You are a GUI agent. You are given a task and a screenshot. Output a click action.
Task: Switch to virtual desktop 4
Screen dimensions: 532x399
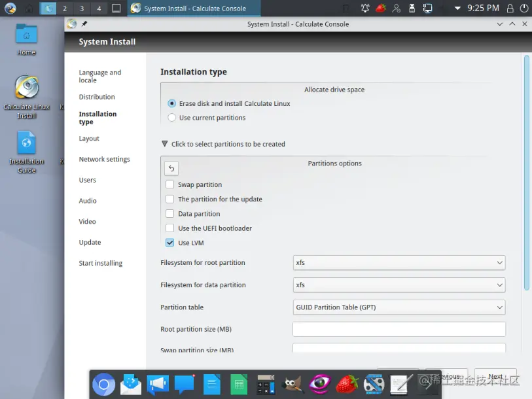pos(99,9)
